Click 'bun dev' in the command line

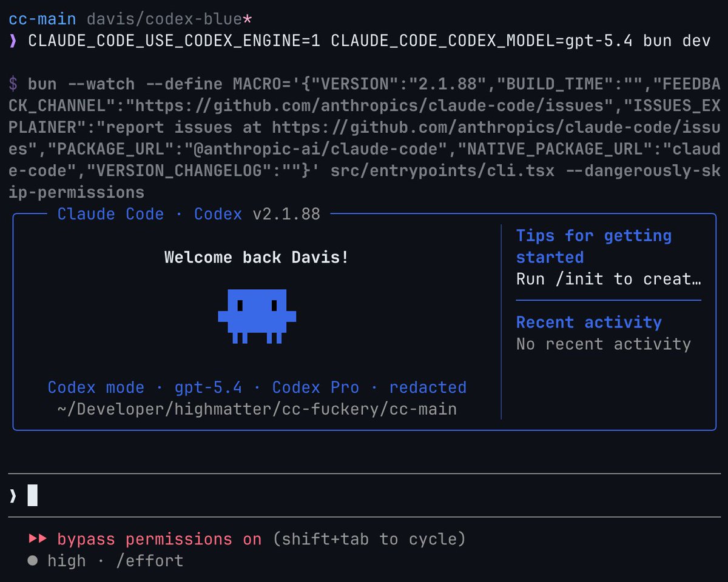(x=677, y=41)
